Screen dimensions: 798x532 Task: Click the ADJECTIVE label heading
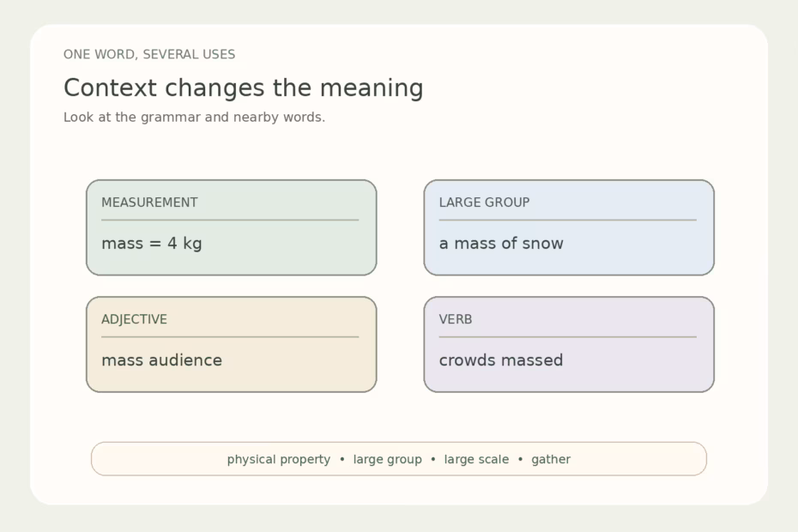[135, 319]
